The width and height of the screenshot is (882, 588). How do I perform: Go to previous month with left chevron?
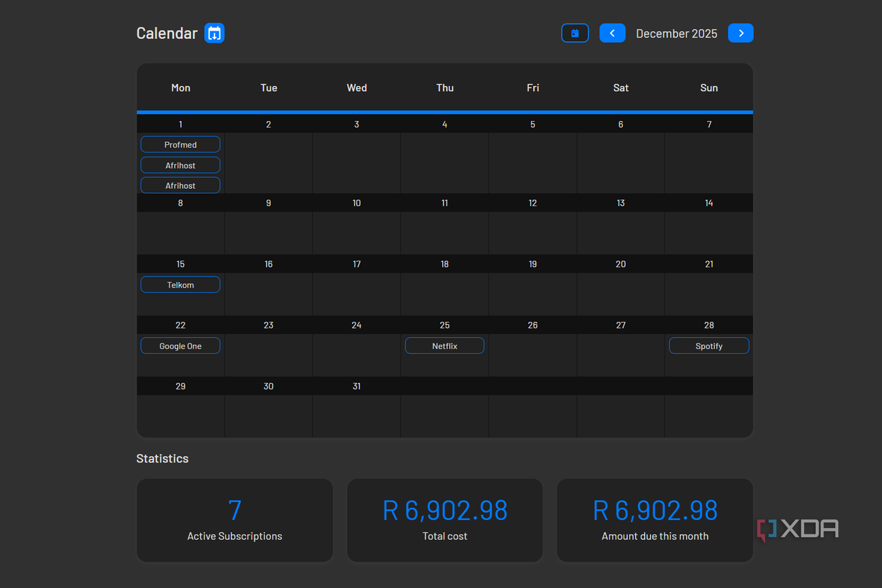pos(612,33)
